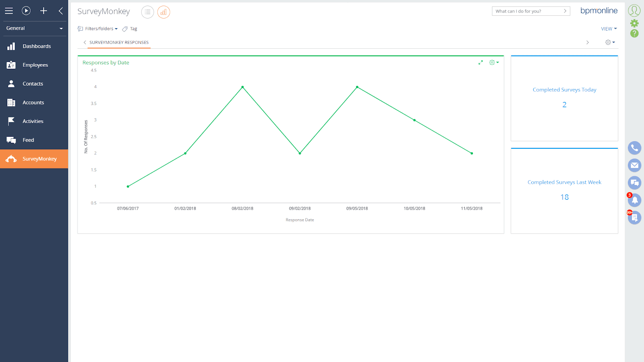Click the SurveyMonkey logo icon in sidebar
644x362 pixels.
(11, 159)
